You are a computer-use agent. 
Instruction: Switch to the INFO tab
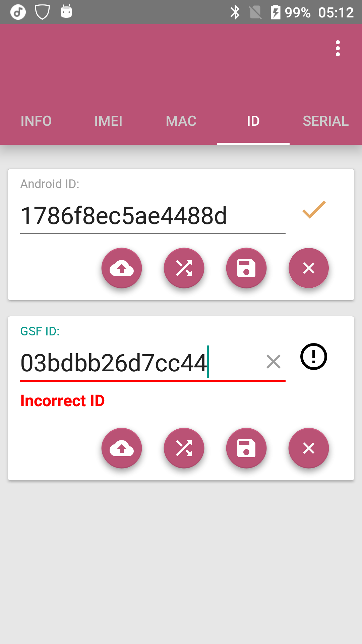(36, 121)
